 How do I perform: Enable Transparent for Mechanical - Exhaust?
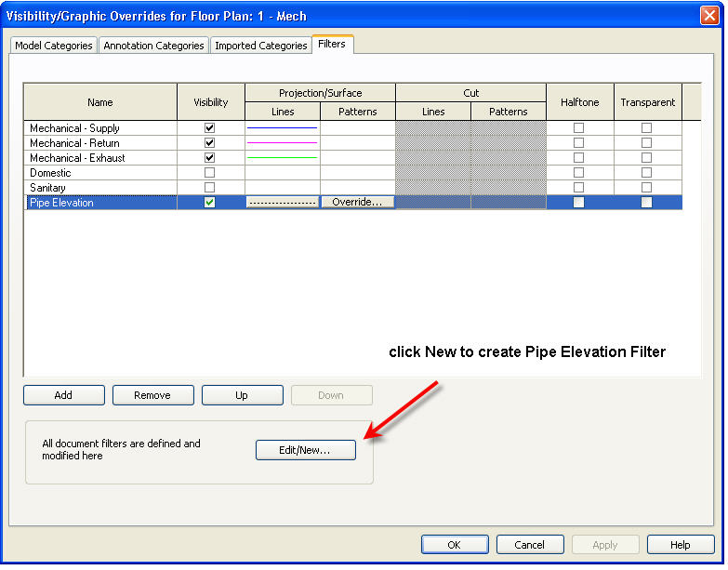[646, 157]
